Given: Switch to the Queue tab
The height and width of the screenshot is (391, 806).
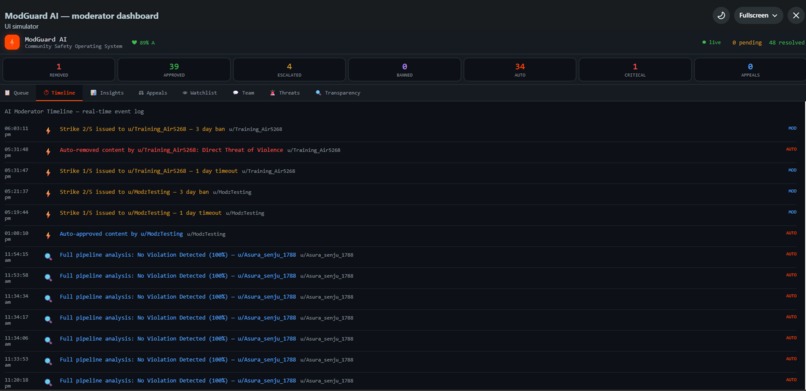Looking at the screenshot, I should [x=16, y=93].
